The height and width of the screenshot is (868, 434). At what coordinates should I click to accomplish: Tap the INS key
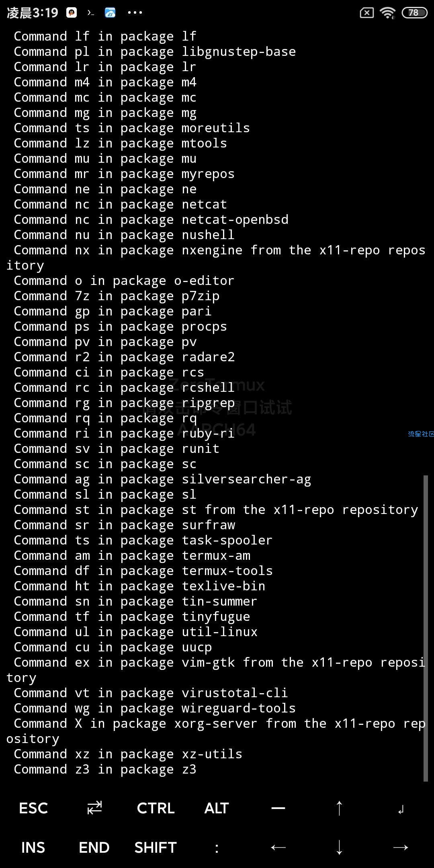(x=33, y=848)
